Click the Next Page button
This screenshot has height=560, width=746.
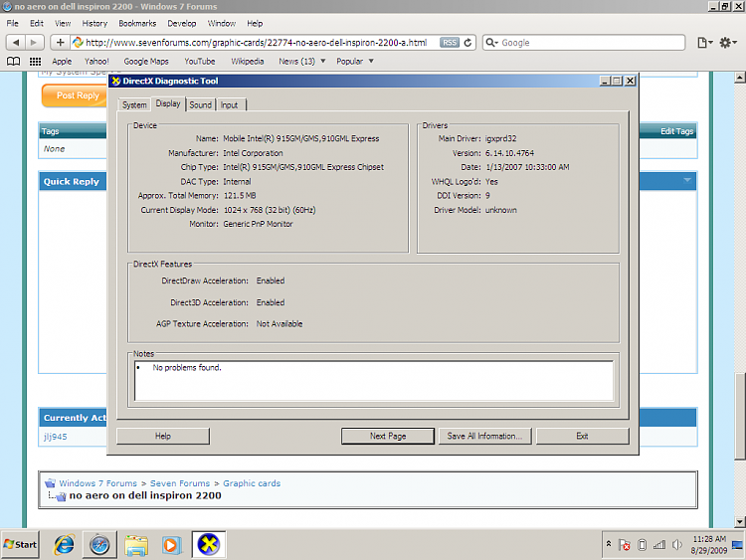click(388, 436)
